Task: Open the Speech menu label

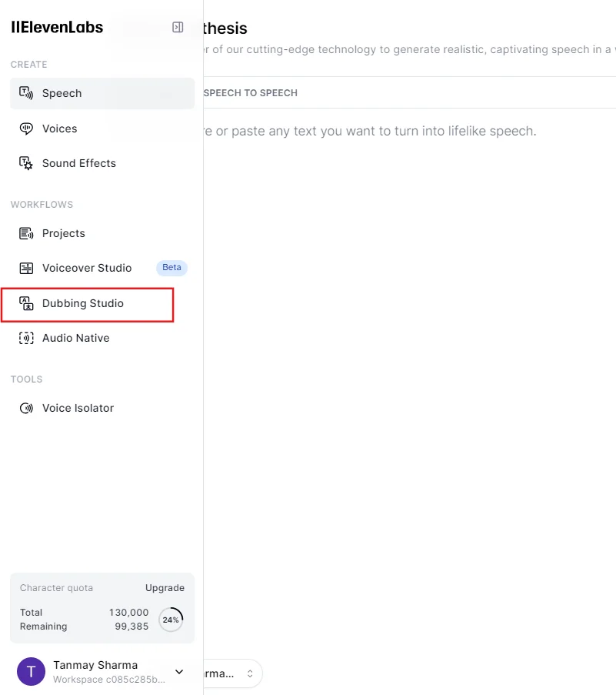Action: pos(62,93)
